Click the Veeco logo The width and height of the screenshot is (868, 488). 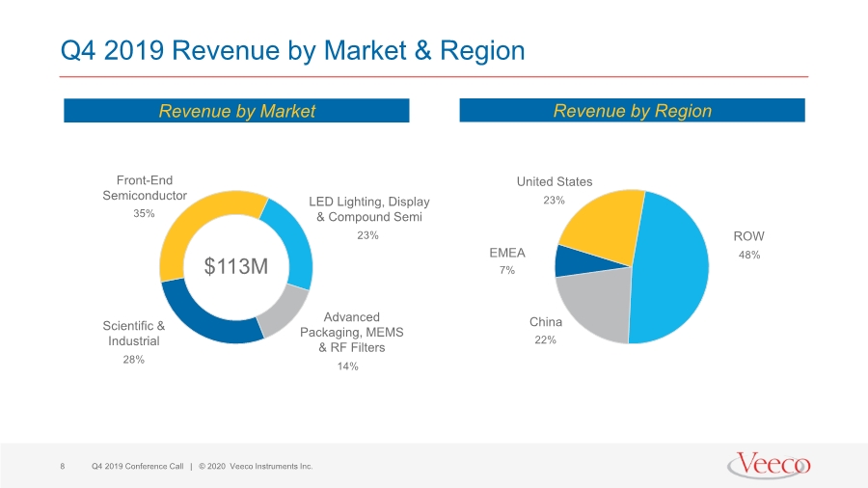point(770,465)
